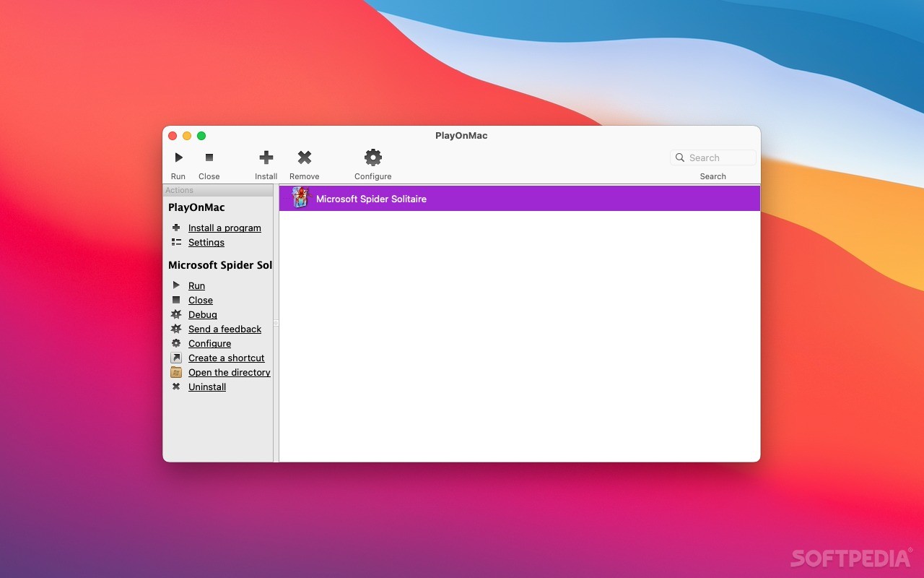The height and width of the screenshot is (578, 924).
Task: Click the Uninstall cross icon in the sidebar
Action: [x=176, y=387]
